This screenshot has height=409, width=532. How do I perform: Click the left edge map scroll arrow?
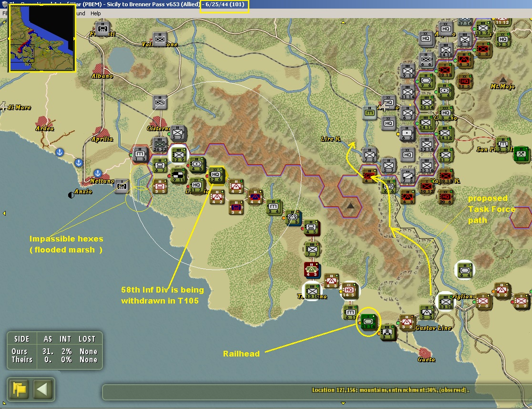[x=4, y=213]
